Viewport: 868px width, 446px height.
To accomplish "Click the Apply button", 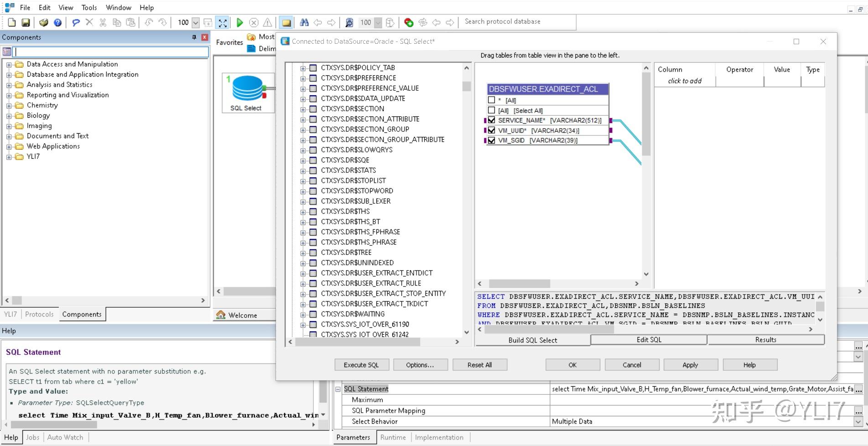I will [x=690, y=365].
